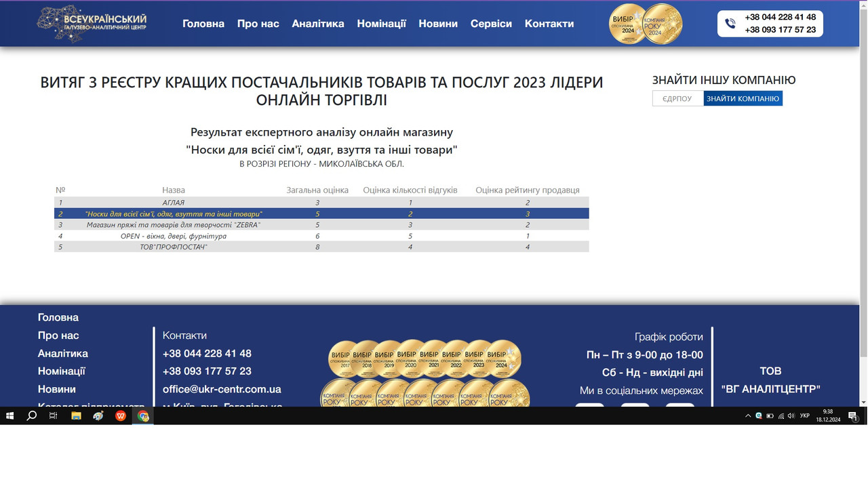
Task: Open the notification center icon
Action: click(x=853, y=415)
